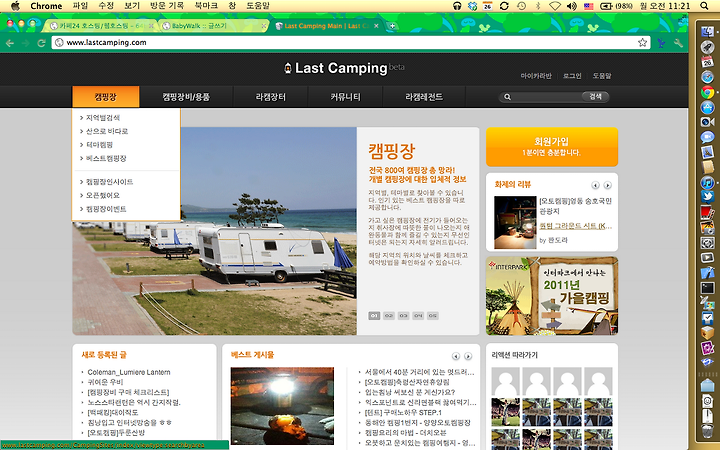Launch iTunes from the Dock
This screenshot has height=450, width=720.
pyautogui.click(x=708, y=182)
